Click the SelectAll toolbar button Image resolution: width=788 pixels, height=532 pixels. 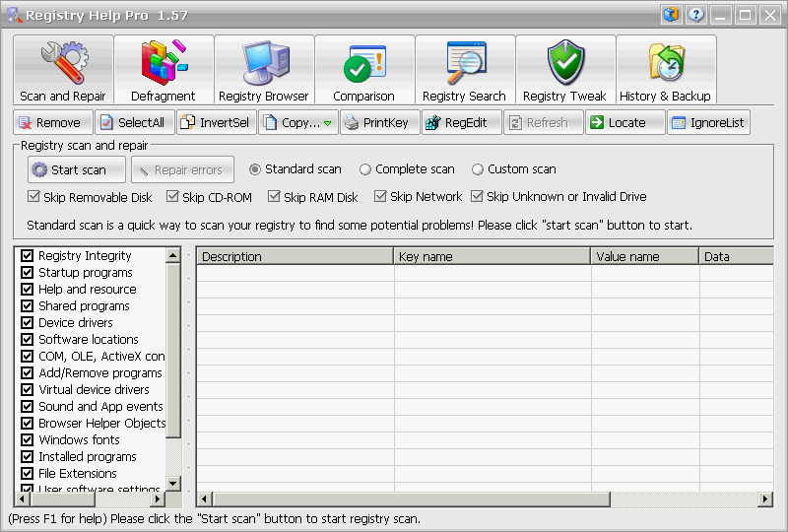click(135, 123)
